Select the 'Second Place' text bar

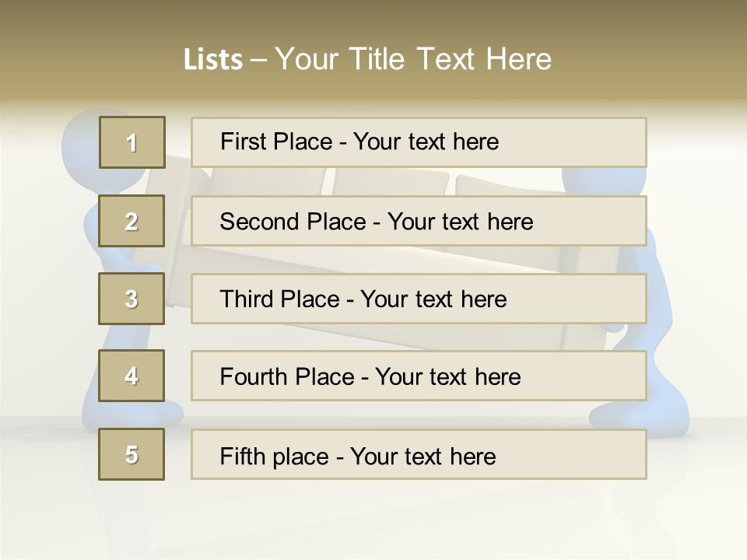[x=419, y=221]
